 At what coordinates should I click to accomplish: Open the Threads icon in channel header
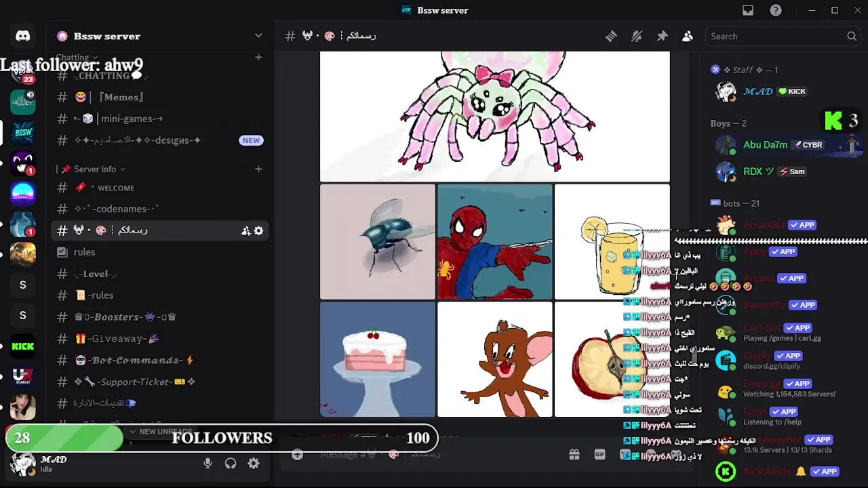(x=611, y=36)
